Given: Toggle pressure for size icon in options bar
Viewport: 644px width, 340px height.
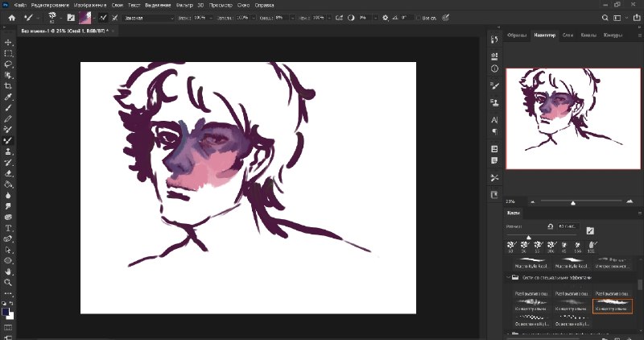Looking at the screenshot, I should coord(446,18).
